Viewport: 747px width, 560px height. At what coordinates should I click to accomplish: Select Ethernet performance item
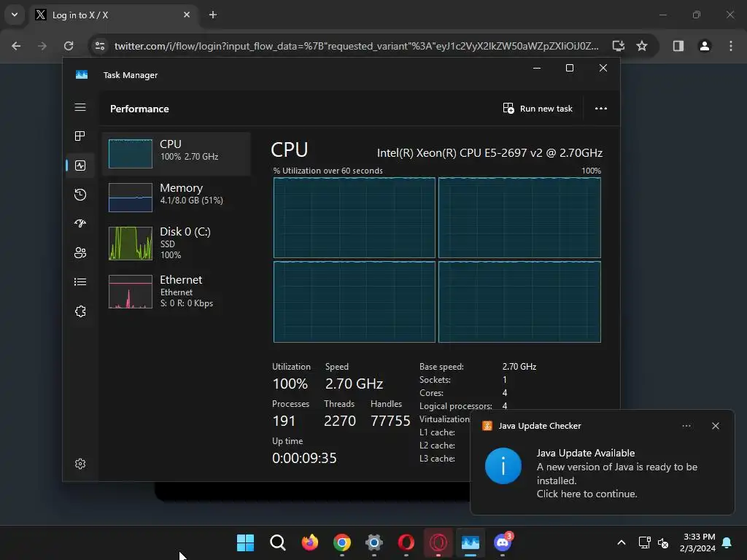(177, 292)
